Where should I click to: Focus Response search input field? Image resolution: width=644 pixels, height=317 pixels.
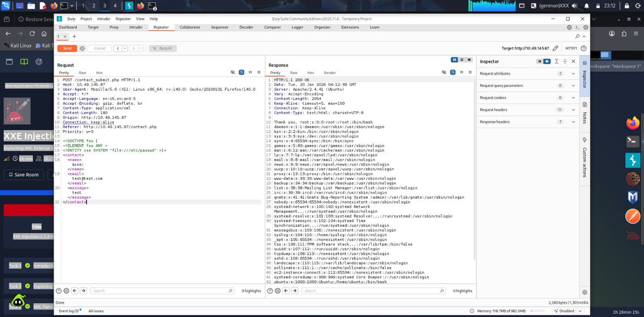[373, 291]
